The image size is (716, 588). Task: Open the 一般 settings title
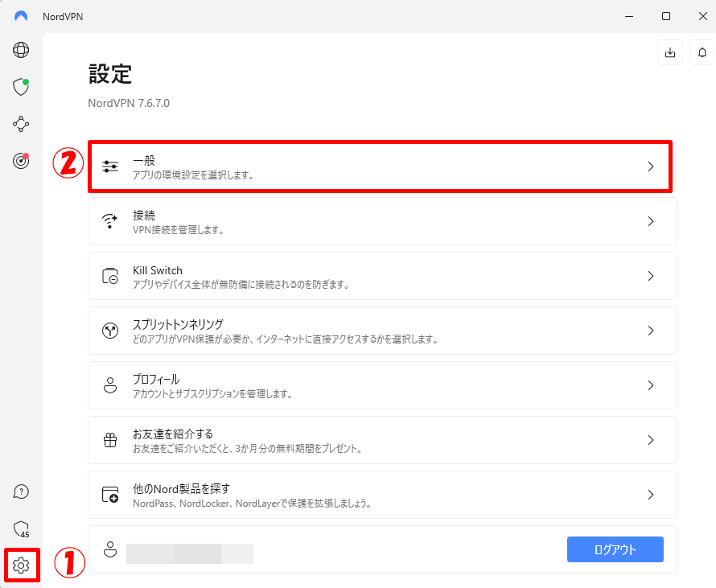click(144, 160)
